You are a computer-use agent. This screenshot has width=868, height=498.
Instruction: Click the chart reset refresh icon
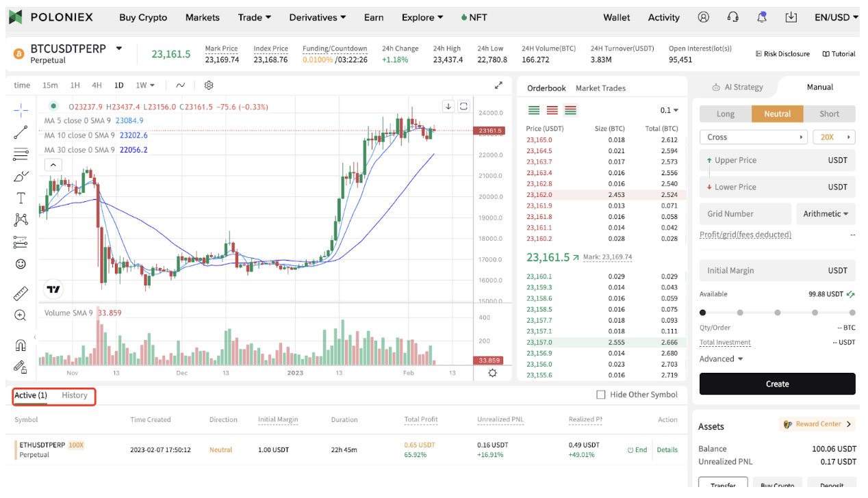click(463, 106)
